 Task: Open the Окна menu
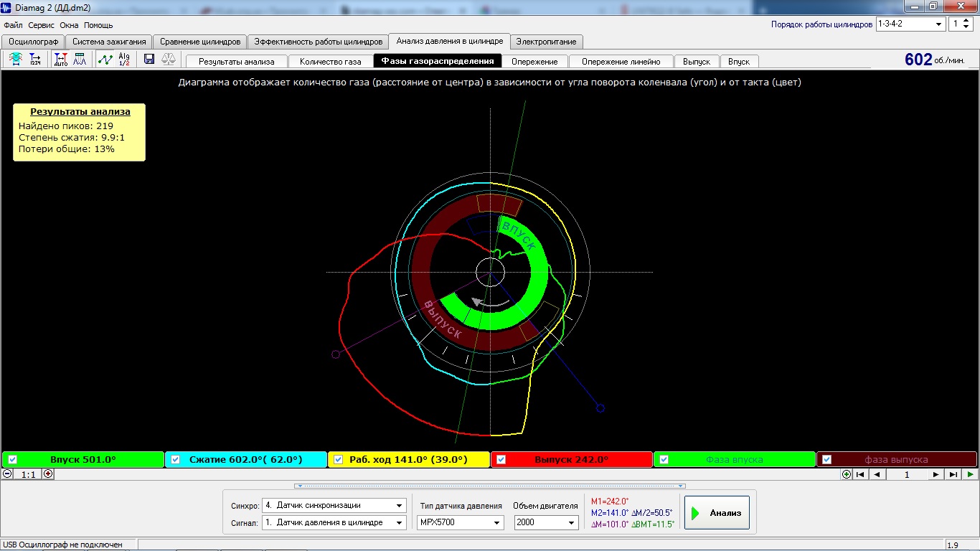click(69, 25)
